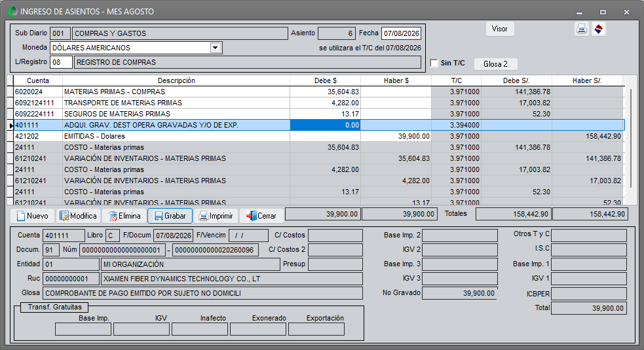The image size is (644, 350).
Task: Click the Libro field containing C
Action: point(113,236)
